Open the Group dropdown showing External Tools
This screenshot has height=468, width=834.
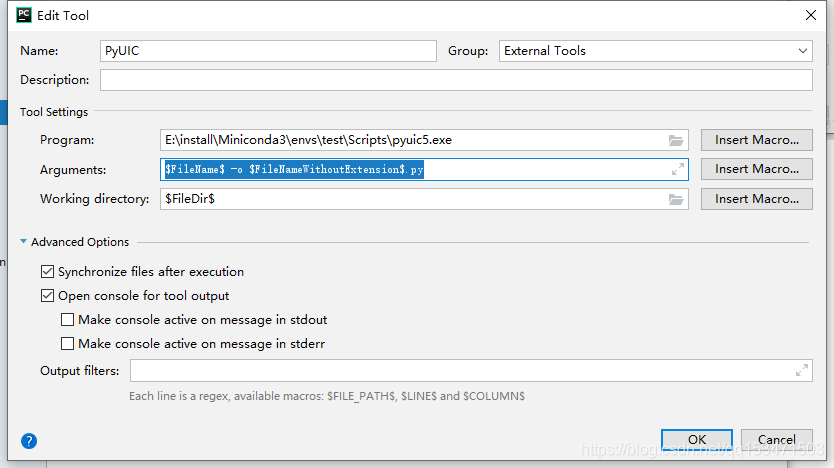point(655,51)
